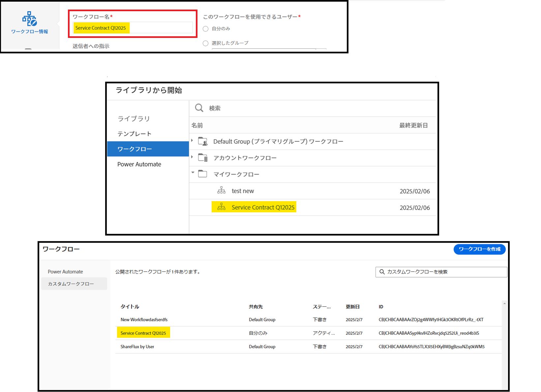The width and height of the screenshot is (541, 392).
Task: Click the ID cell ending in _reod4b3iS
Action: coord(429,333)
